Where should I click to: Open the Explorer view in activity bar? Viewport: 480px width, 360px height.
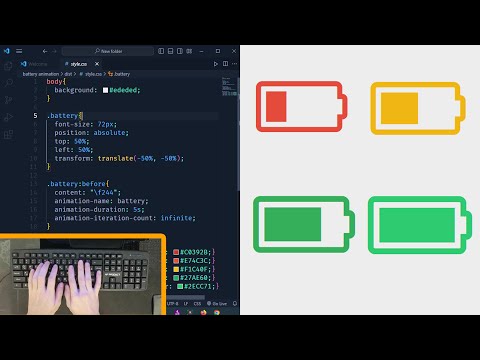coord(8,66)
